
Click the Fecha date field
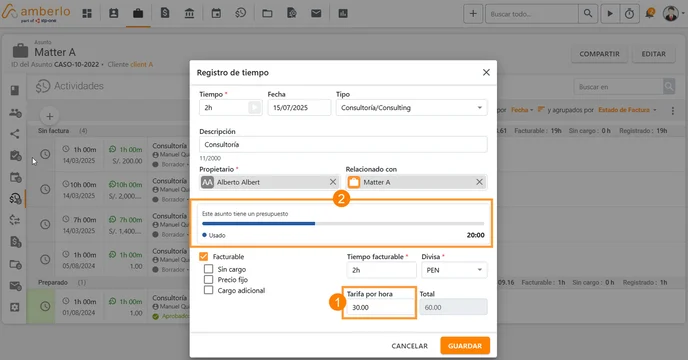click(x=299, y=108)
